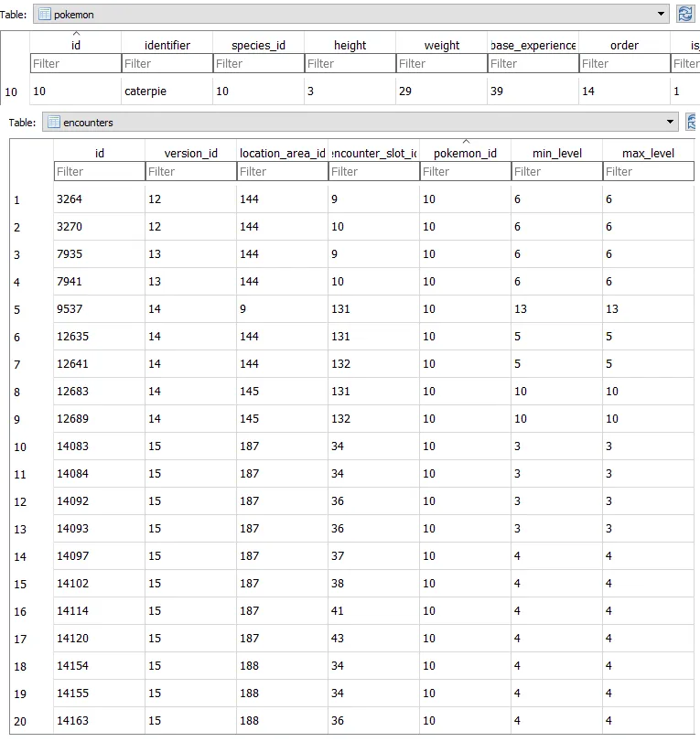Select the caterpie identifier cell

pyautogui.click(x=167, y=91)
